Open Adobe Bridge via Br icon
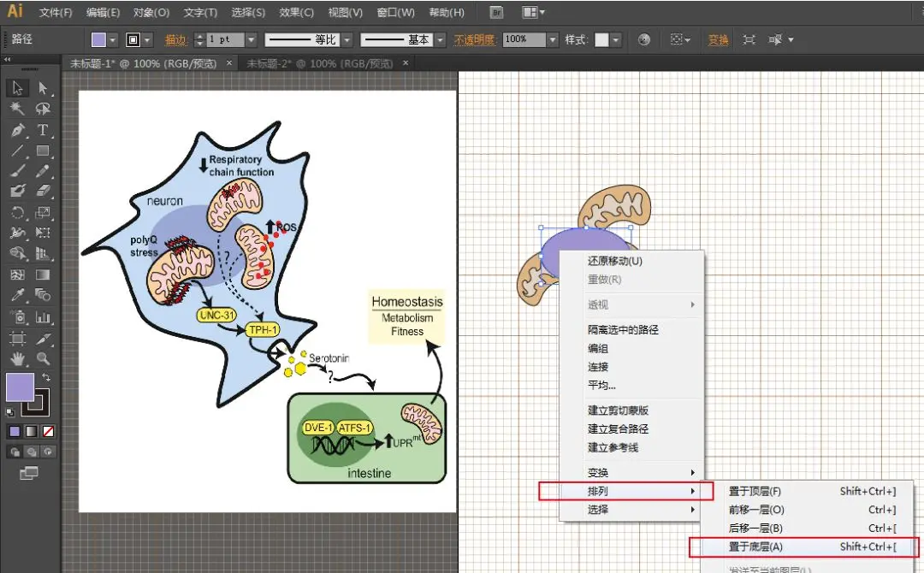 click(497, 12)
